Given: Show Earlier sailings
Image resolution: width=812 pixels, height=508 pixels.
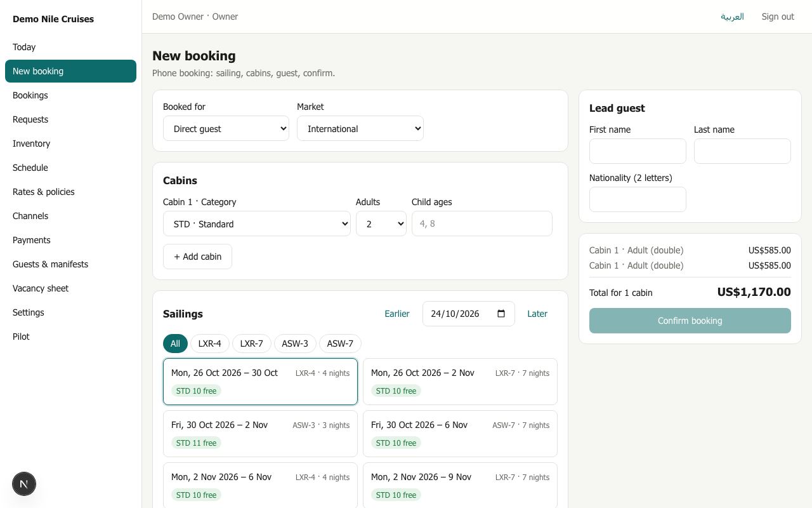Looking at the screenshot, I should click(397, 314).
